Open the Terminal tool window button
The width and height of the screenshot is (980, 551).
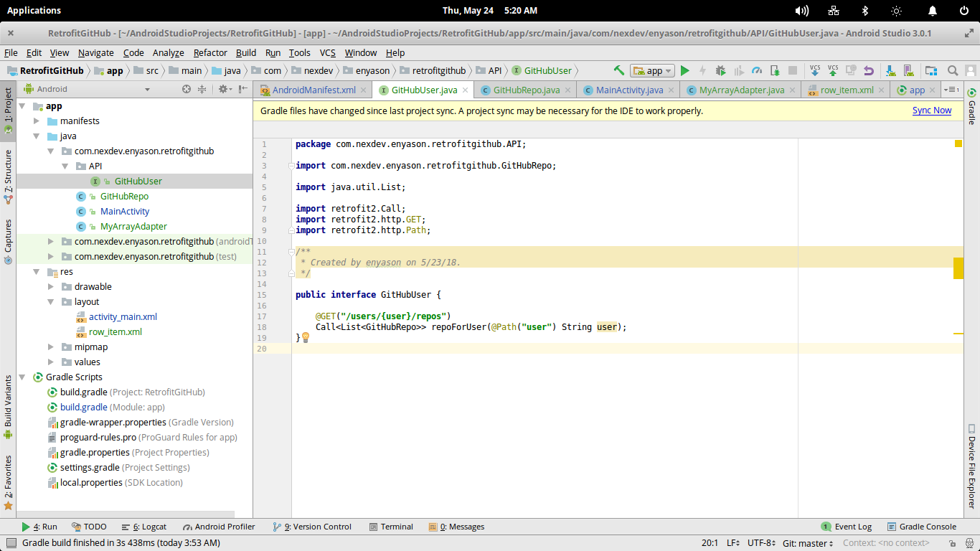[x=390, y=527]
